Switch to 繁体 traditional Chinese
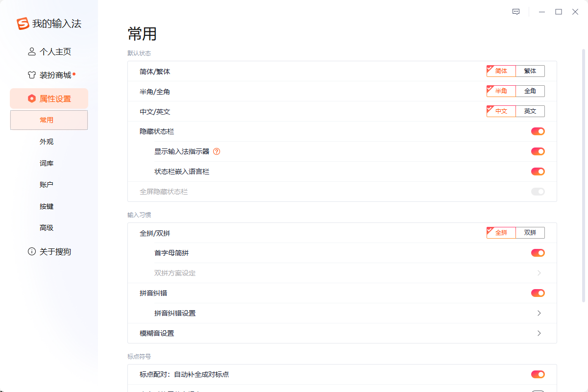The width and height of the screenshot is (588, 392). coord(530,71)
